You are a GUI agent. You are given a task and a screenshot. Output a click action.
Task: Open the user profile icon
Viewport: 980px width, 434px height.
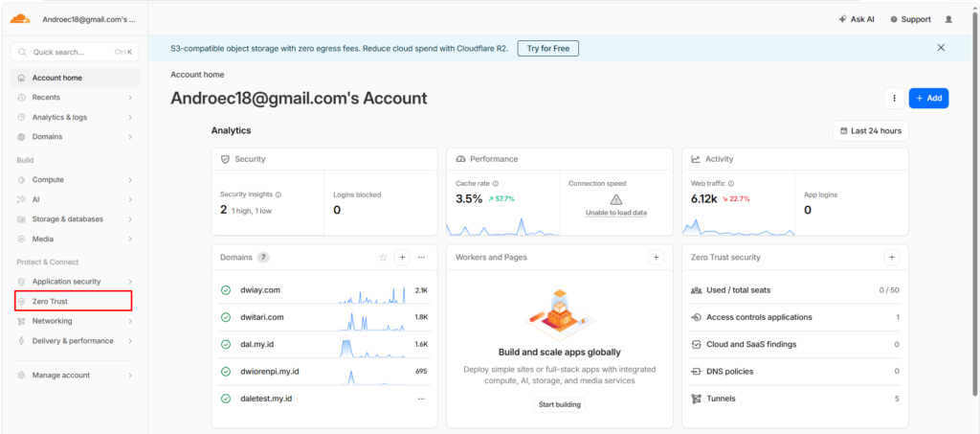pos(948,19)
